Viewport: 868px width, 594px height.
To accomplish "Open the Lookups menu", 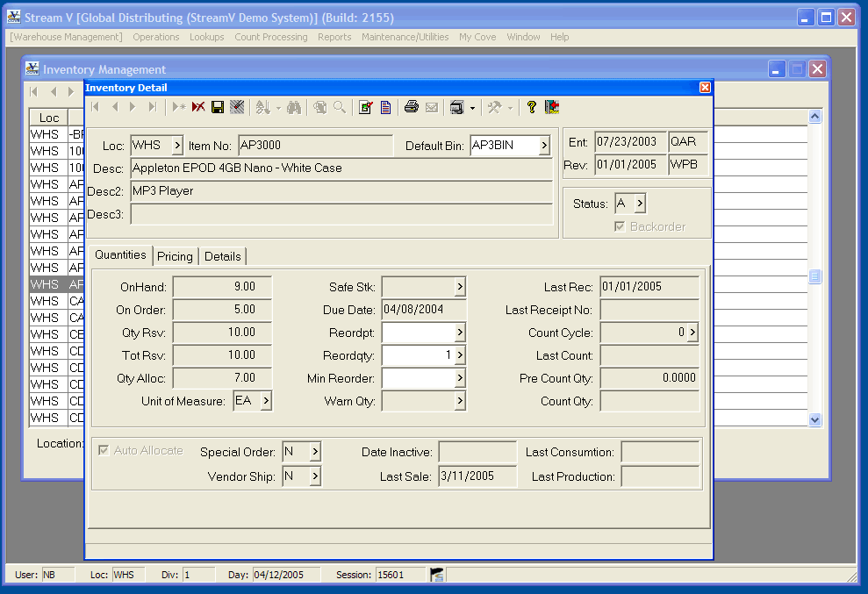I will [x=206, y=37].
